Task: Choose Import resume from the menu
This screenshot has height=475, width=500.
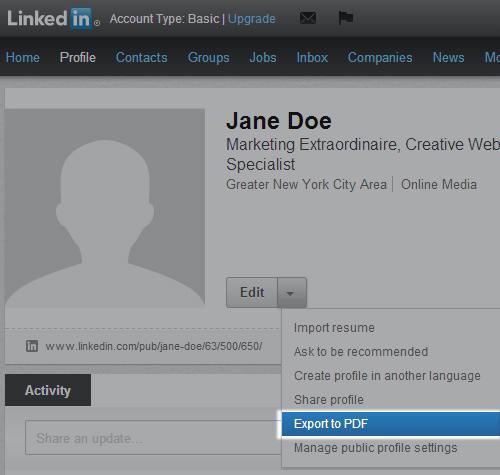Action: tap(334, 328)
